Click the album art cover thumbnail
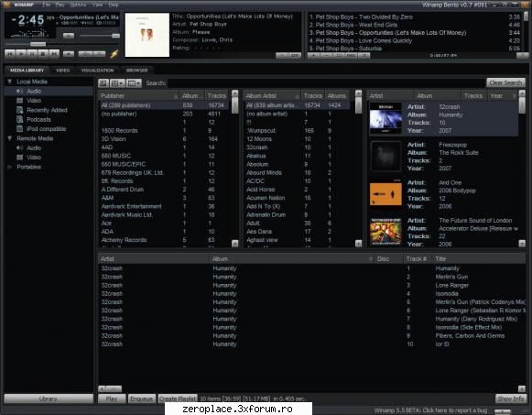Screen dimensions: 532x415 point(147,35)
